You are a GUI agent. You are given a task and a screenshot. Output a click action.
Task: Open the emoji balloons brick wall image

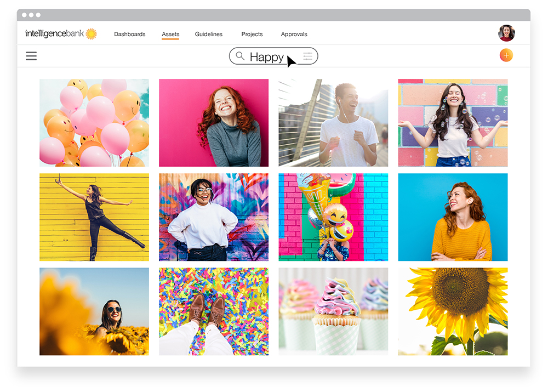click(333, 217)
